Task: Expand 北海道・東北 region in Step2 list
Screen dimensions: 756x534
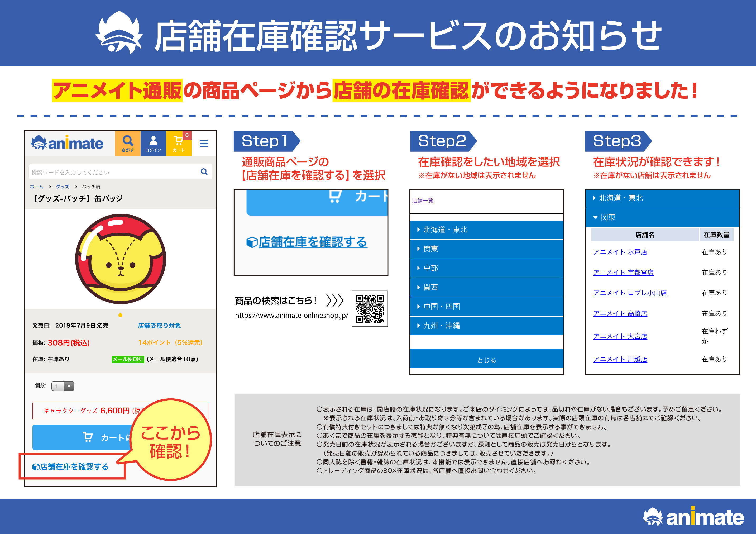Action: pos(487,230)
